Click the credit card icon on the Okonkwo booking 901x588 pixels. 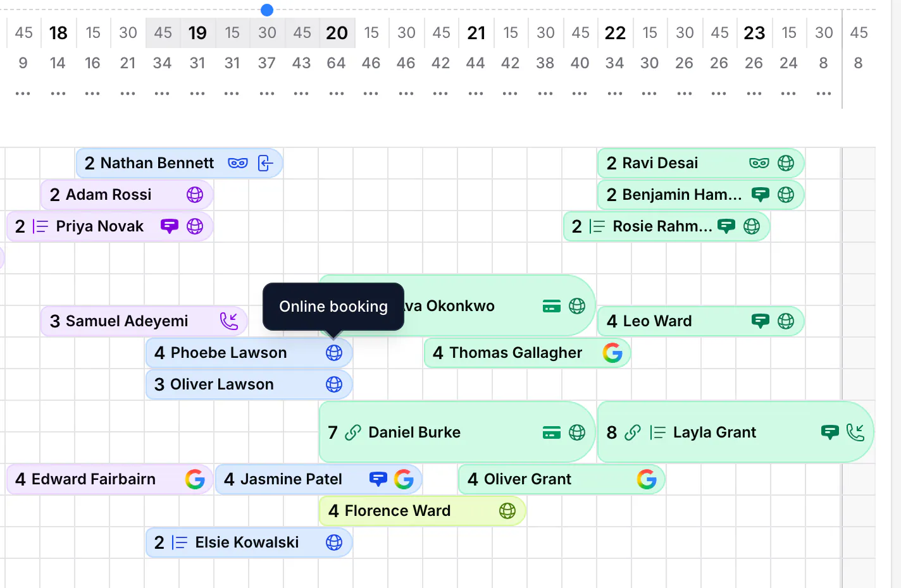[552, 306]
